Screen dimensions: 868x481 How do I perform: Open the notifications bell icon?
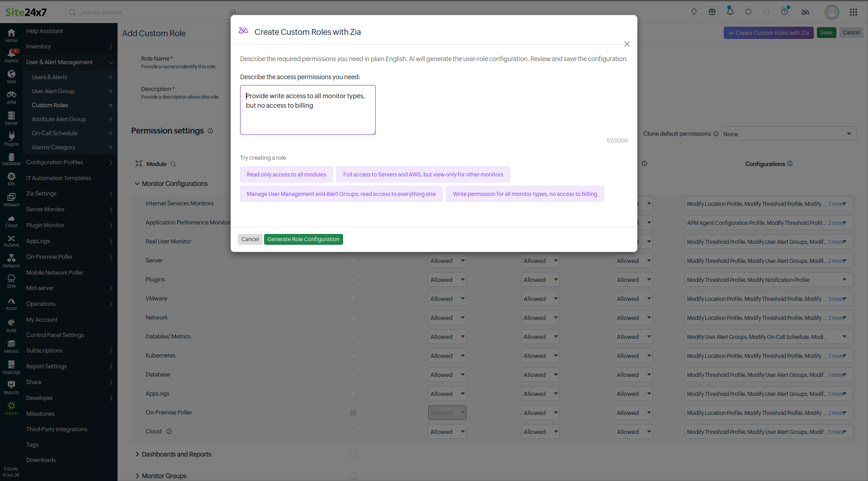click(x=730, y=11)
